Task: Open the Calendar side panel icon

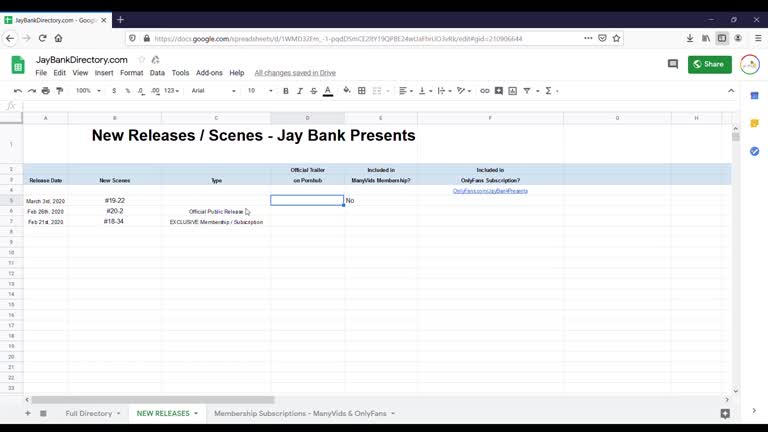Action: coord(754,96)
